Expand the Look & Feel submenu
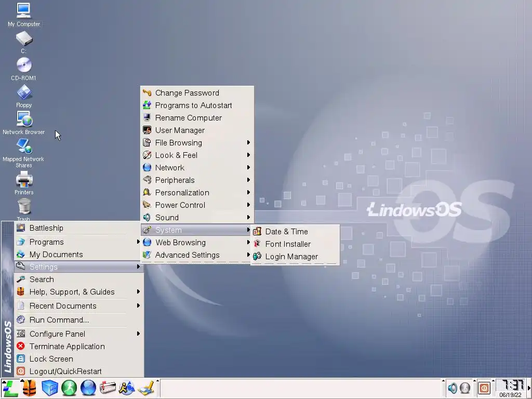Viewport: 532px width, 399px height. 197,155
